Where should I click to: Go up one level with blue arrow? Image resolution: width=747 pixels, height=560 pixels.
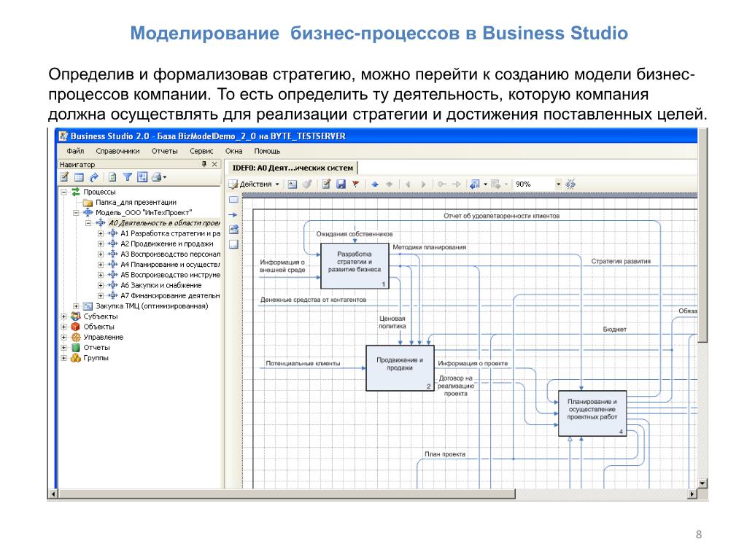pyautogui.click(x=375, y=184)
